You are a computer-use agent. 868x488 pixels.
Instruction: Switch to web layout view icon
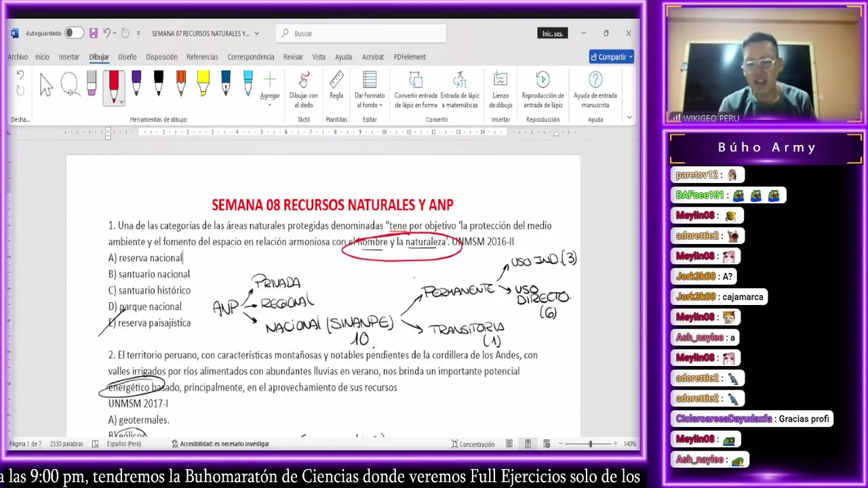pos(547,444)
